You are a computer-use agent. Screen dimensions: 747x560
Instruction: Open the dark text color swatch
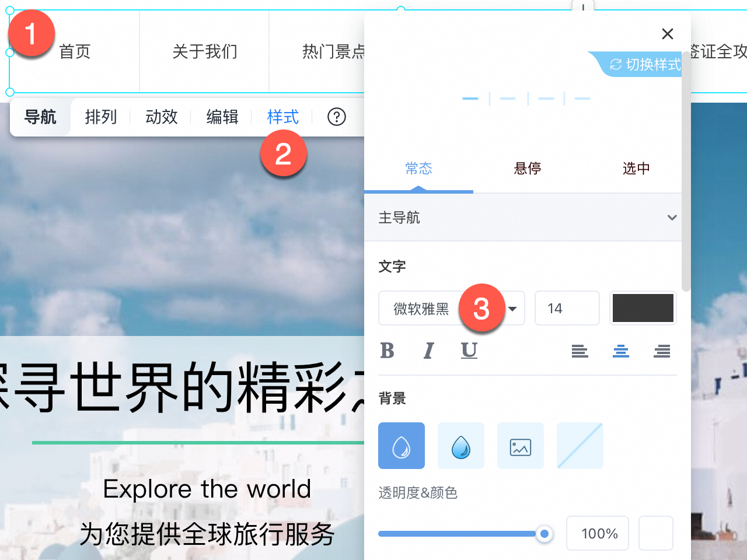[x=643, y=308]
